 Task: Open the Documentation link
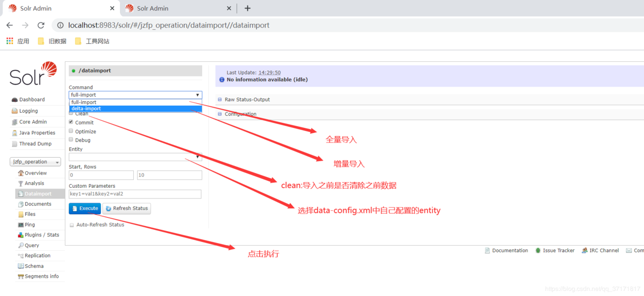pyautogui.click(x=510, y=250)
